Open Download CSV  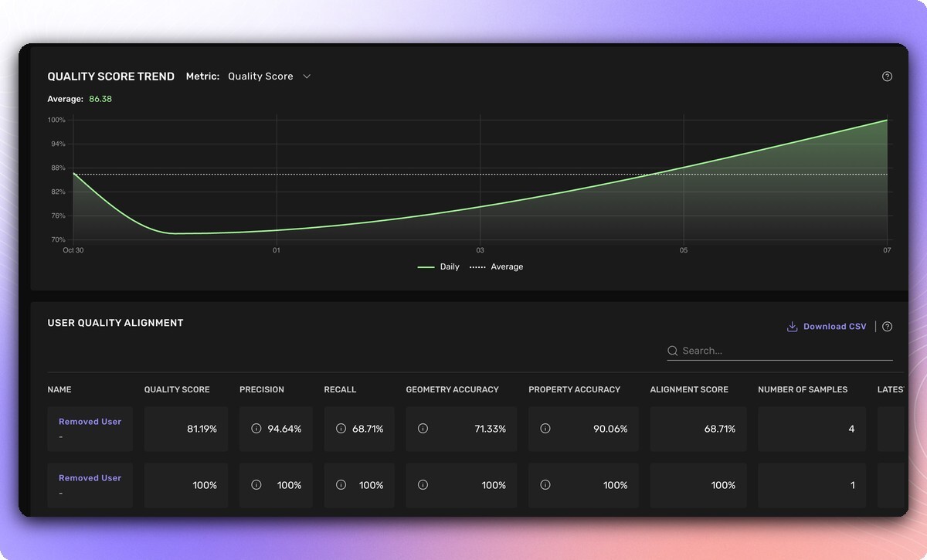click(834, 326)
